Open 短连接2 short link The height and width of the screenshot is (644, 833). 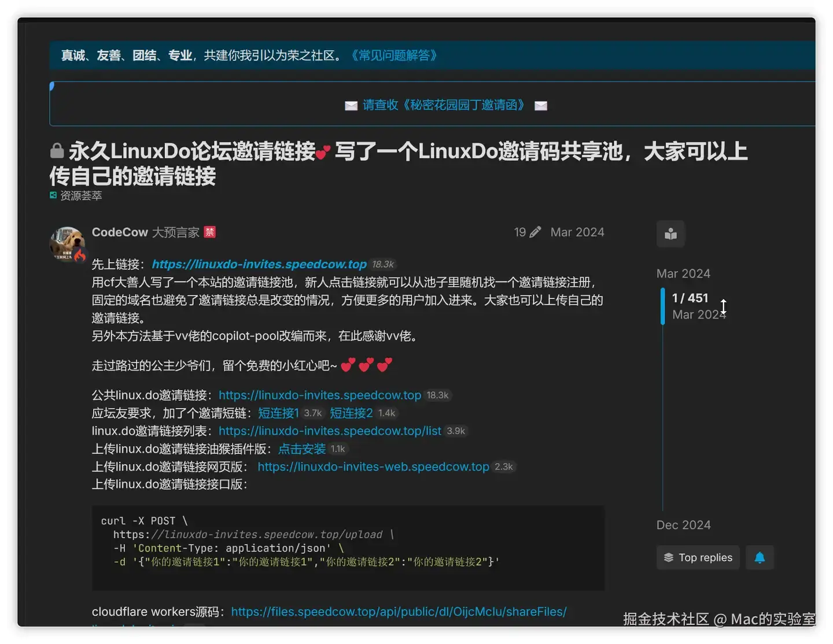coord(351,413)
